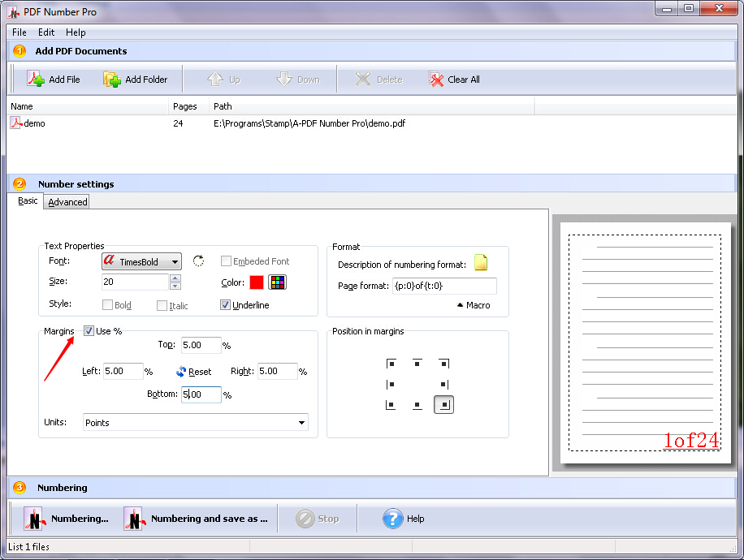
Task: Select bottom-center position in margins
Action: 417,405
